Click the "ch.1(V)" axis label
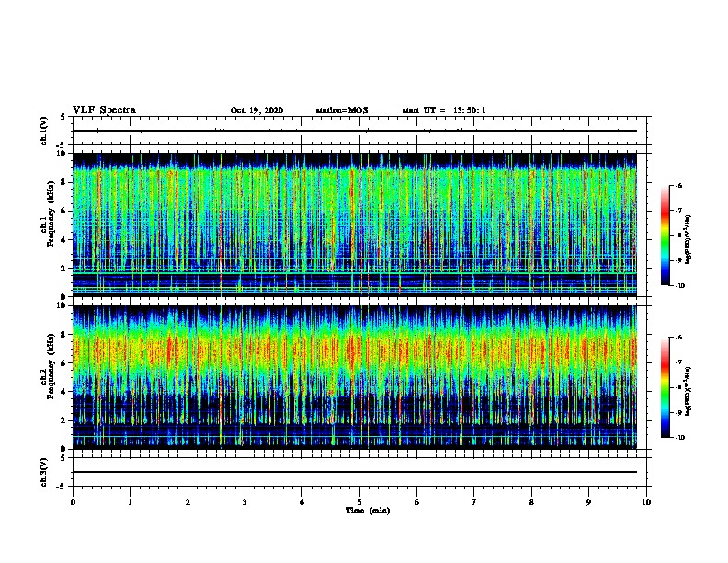Screen dimensions: 728x563 [x=44, y=131]
